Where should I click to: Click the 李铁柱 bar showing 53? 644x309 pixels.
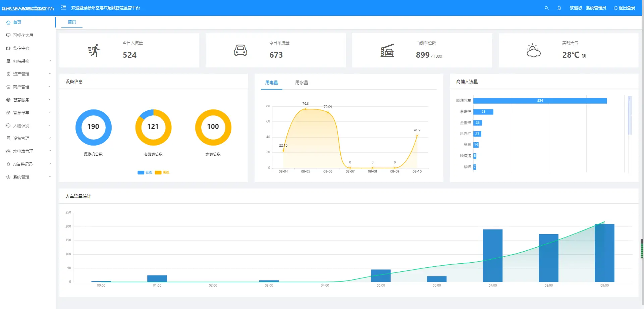pyautogui.click(x=483, y=112)
